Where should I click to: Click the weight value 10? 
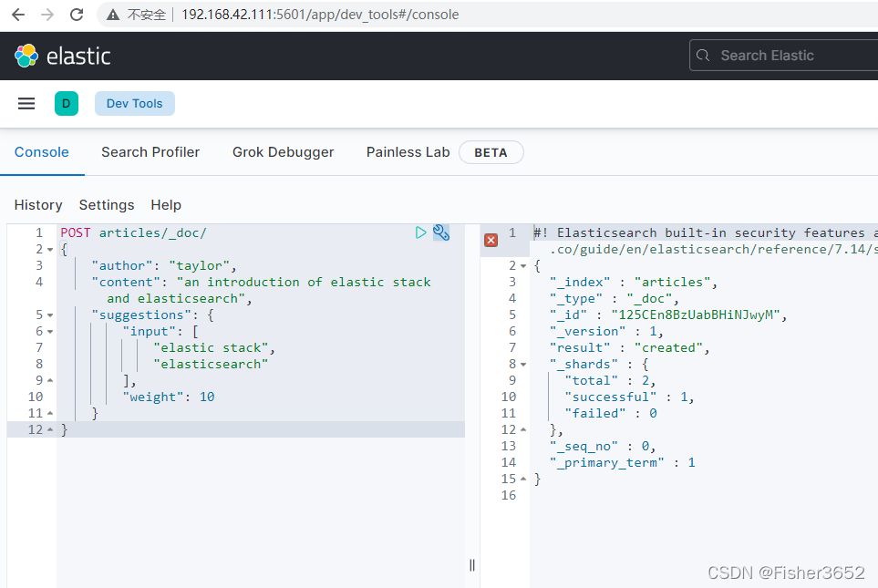pos(207,397)
